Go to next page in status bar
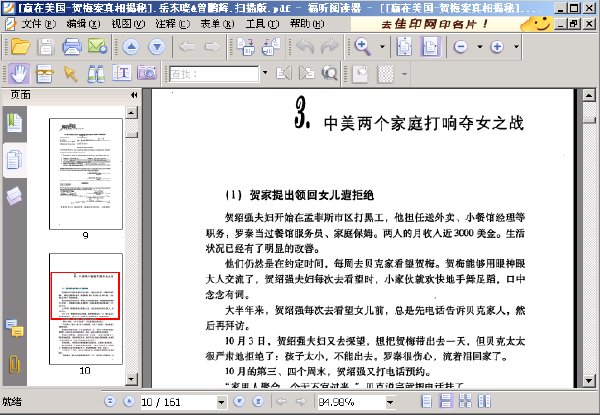The height and width of the screenshot is (415, 600). click(239, 401)
